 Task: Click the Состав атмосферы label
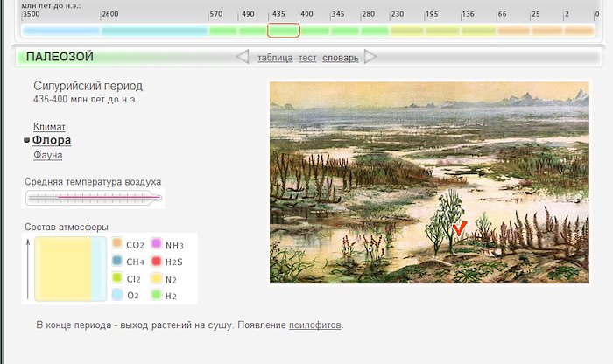coord(66,227)
